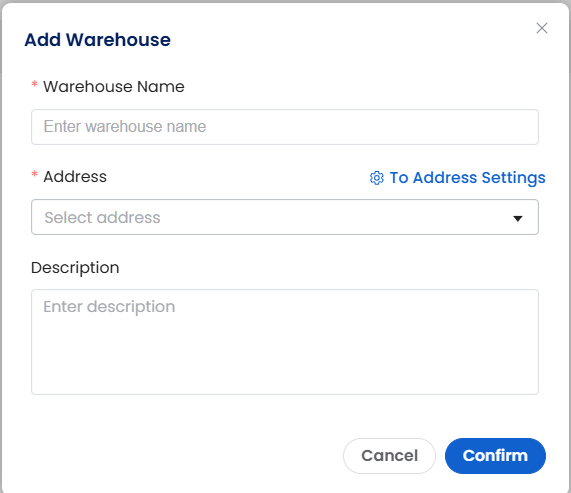Close the Add Warehouse dialog
The image size is (571, 493).
coord(542,28)
